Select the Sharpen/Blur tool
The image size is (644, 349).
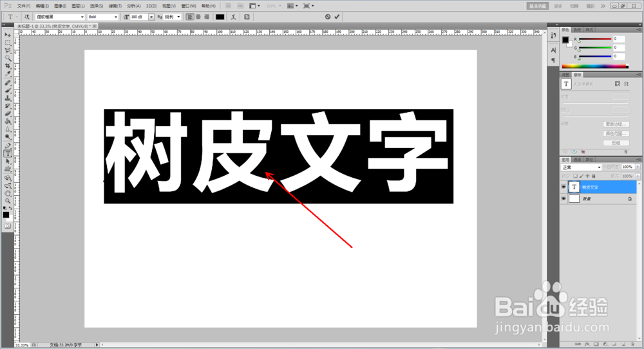pos(7,129)
